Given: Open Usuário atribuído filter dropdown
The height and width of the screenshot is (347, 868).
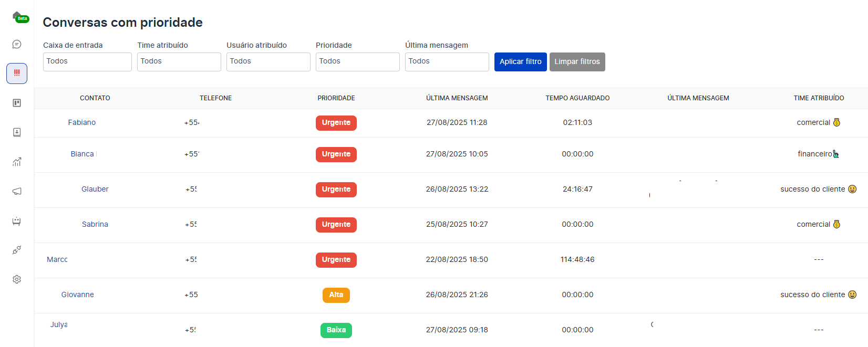Looking at the screenshot, I should [268, 61].
